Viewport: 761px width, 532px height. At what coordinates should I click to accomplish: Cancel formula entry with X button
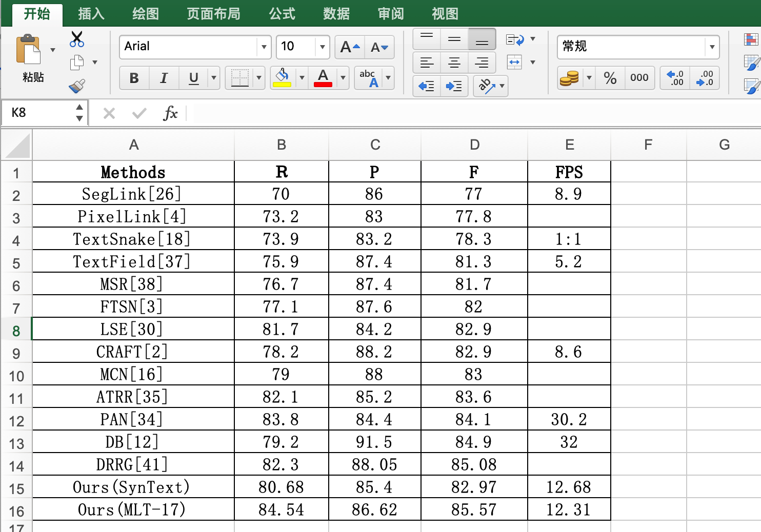click(x=109, y=113)
